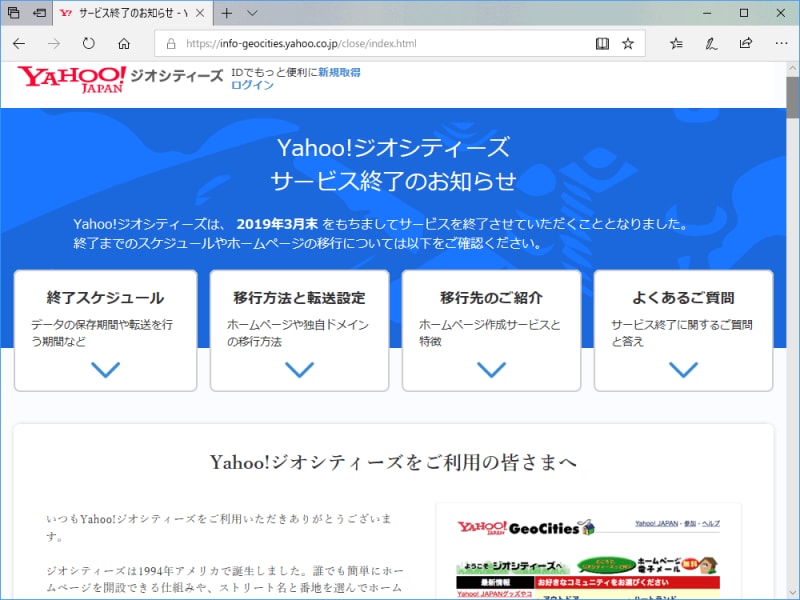Expand chevron under 移行先のご紹介

(x=491, y=369)
